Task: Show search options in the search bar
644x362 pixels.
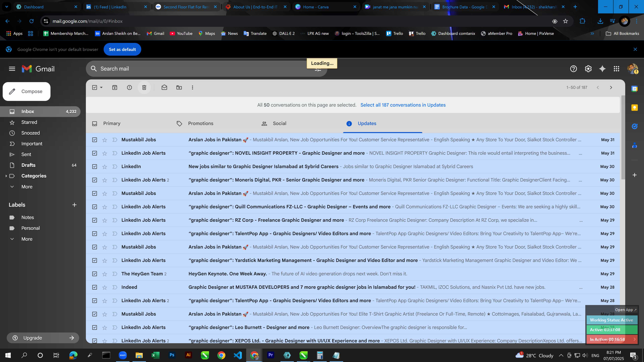Action: coord(318,70)
